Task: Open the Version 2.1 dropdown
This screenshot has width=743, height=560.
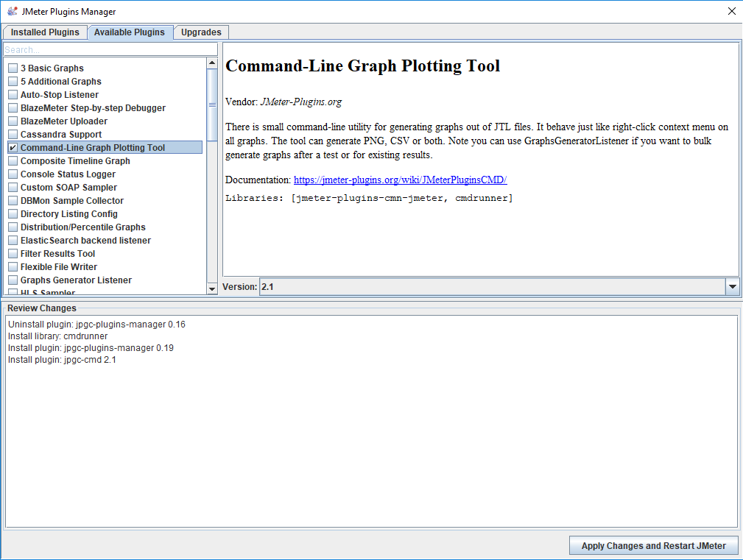Action: (499, 287)
